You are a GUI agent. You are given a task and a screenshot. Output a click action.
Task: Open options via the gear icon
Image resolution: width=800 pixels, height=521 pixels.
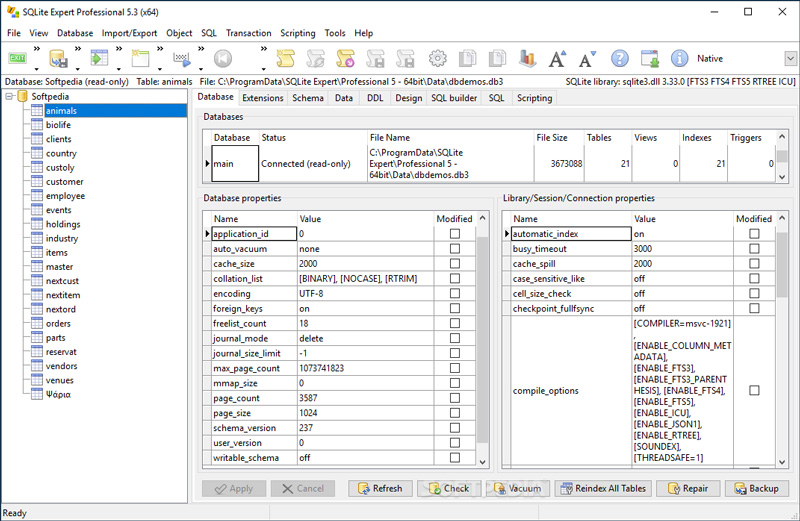437,59
